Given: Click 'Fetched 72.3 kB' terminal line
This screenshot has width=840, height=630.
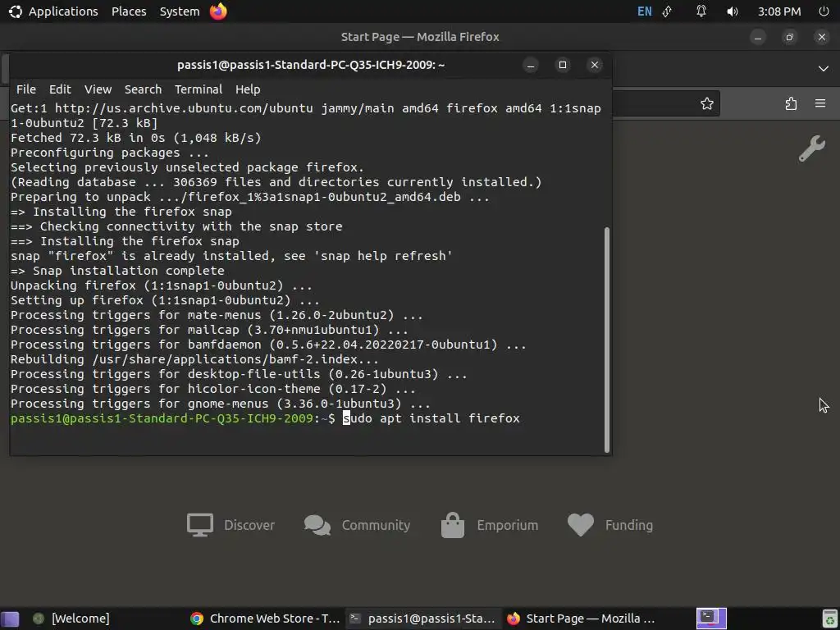Looking at the screenshot, I should [135, 138].
